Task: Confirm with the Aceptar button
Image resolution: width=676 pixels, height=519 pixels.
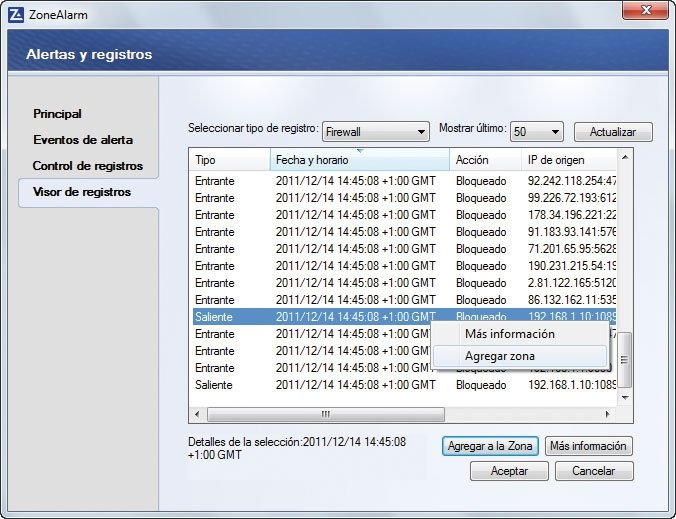Action: coord(509,471)
